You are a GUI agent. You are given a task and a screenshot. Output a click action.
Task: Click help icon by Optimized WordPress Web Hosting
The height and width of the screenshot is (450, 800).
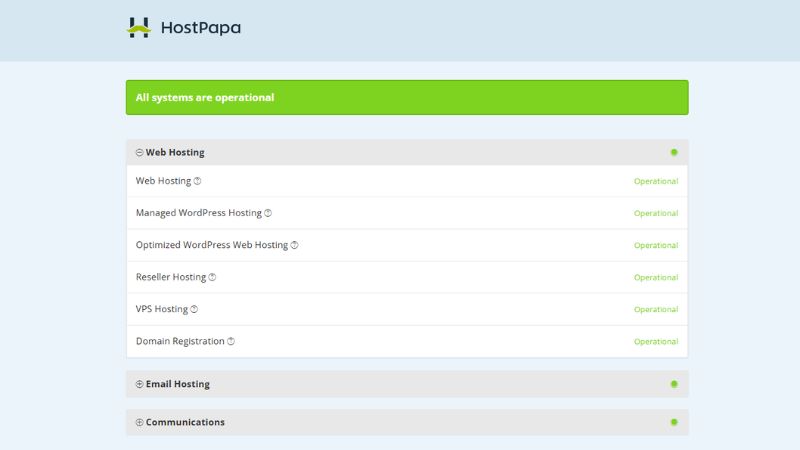(294, 245)
